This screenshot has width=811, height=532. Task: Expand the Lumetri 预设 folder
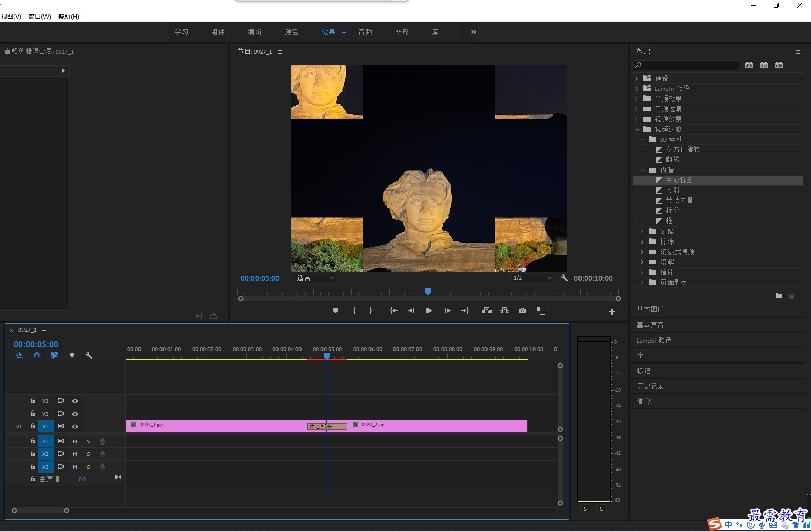point(637,88)
